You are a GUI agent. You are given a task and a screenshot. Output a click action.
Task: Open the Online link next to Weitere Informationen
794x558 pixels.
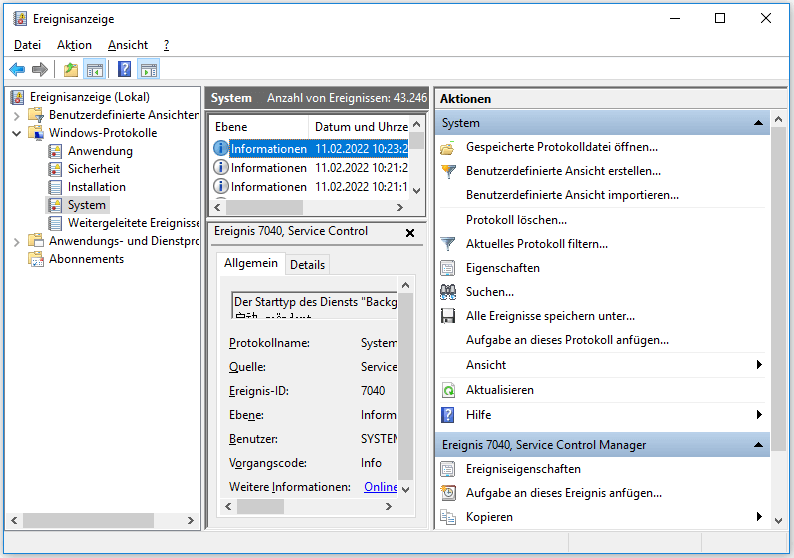[x=380, y=487]
